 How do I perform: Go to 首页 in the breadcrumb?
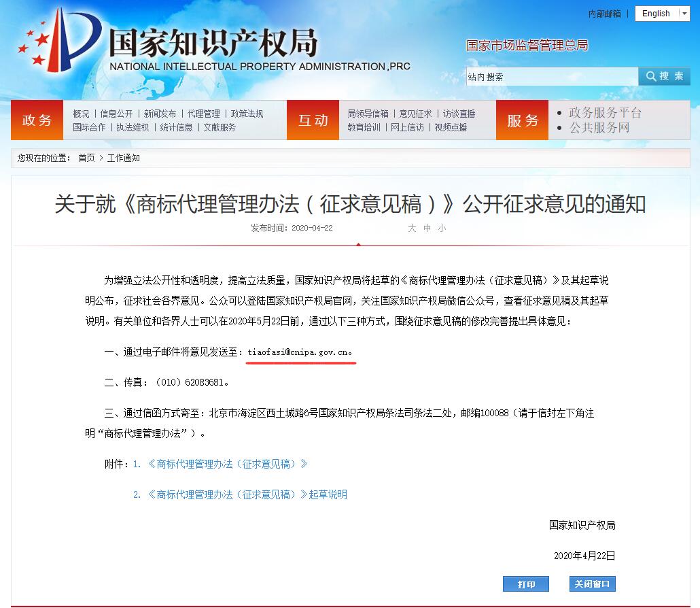[x=86, y=158]
